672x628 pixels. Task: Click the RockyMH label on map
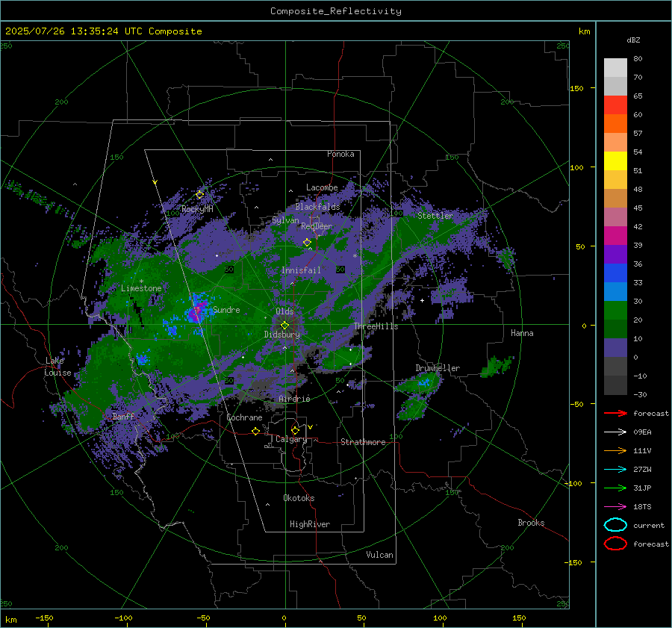[x=197, y=209]
